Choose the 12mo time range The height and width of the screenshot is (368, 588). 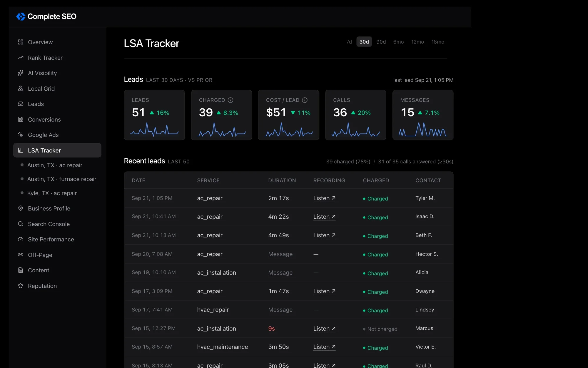(x=417, y=42)
